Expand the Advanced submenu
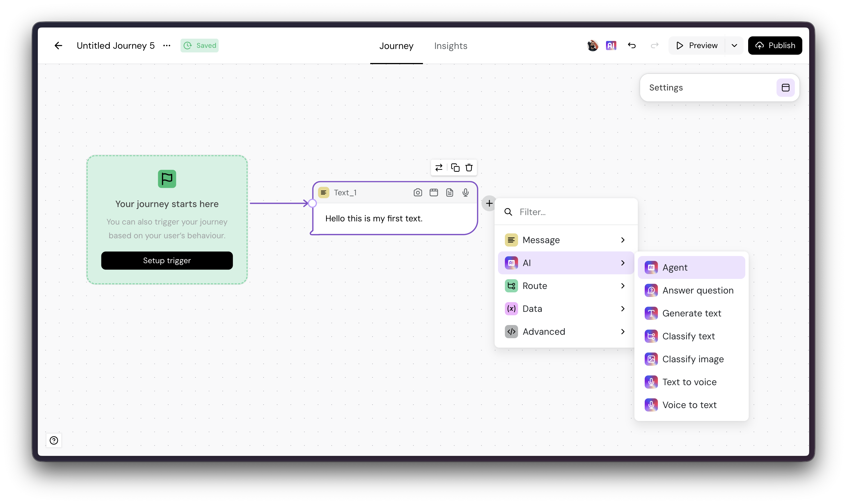The image size is (847, 504). click(x=566, y=332)
